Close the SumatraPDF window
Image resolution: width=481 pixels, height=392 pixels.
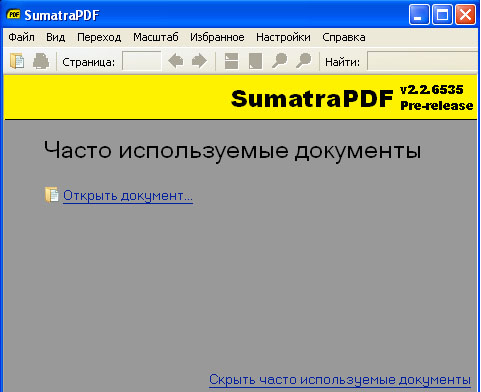pos(465,15)
